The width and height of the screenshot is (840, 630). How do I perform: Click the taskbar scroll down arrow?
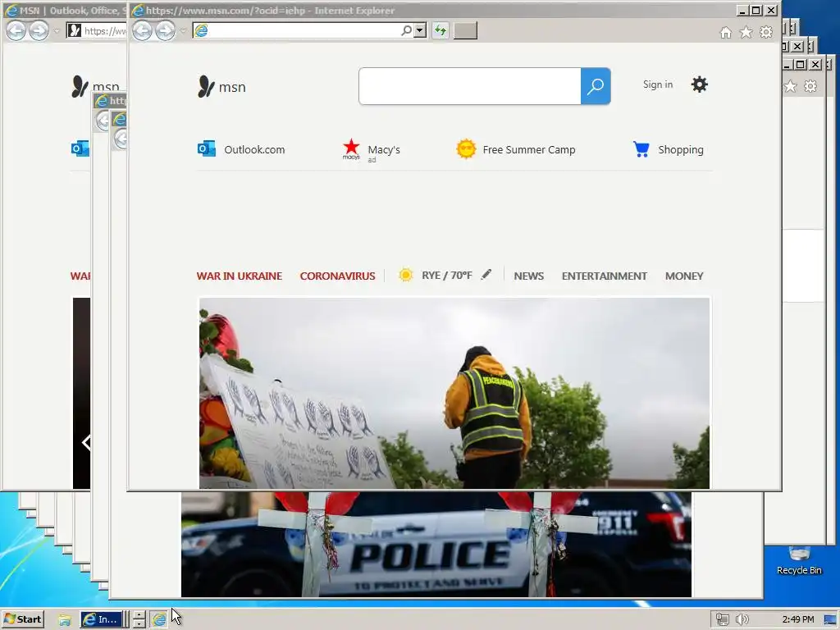(139, 623)
